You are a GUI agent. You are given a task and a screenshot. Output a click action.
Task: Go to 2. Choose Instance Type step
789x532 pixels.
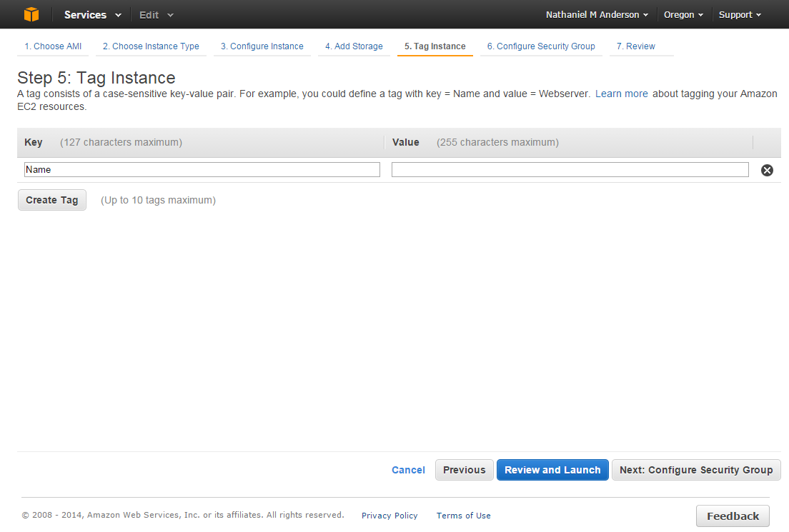pyautogui.click(x=151, y=46)
